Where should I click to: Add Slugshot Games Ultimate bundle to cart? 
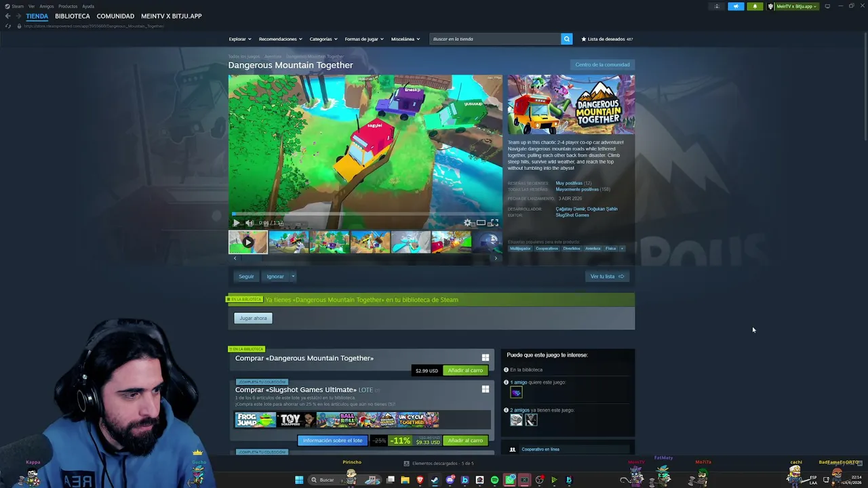pyautogui.click(x=465, y=441)
